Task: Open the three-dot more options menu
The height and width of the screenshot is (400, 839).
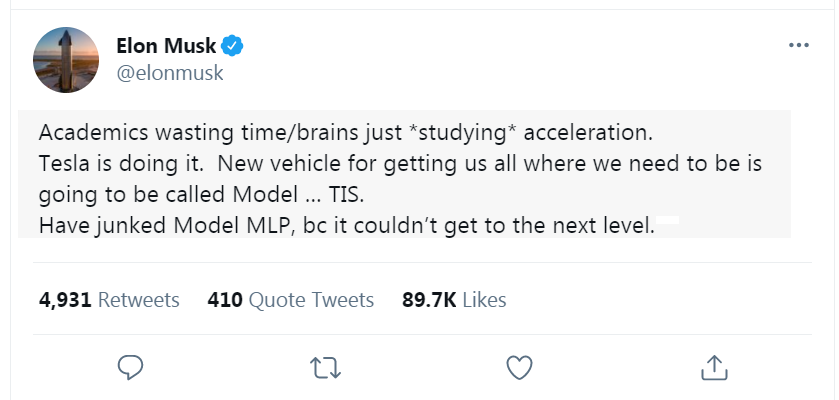Action: [798, 46]
